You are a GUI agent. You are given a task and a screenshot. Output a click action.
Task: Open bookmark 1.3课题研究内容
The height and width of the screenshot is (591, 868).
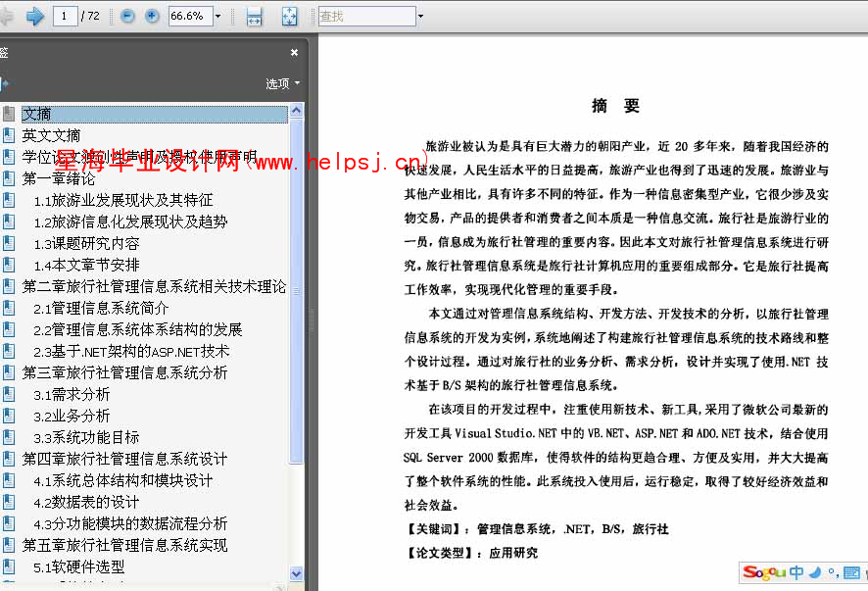86,244
